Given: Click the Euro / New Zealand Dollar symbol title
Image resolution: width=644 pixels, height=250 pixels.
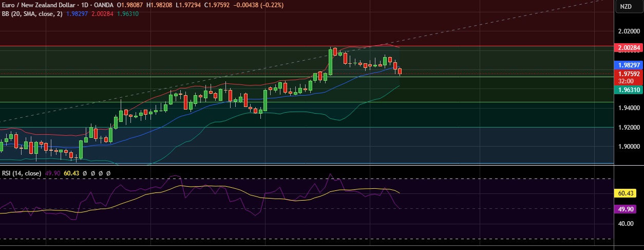Looking at the screenshot, I should [38, 5].
